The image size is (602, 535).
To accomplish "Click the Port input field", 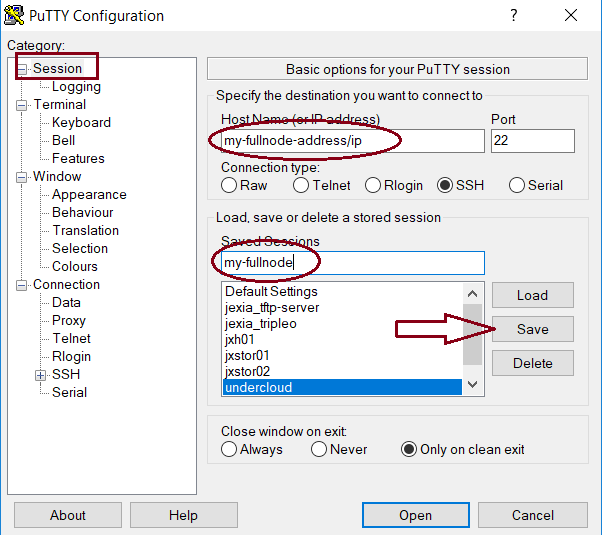I will [x=533, y=141].
